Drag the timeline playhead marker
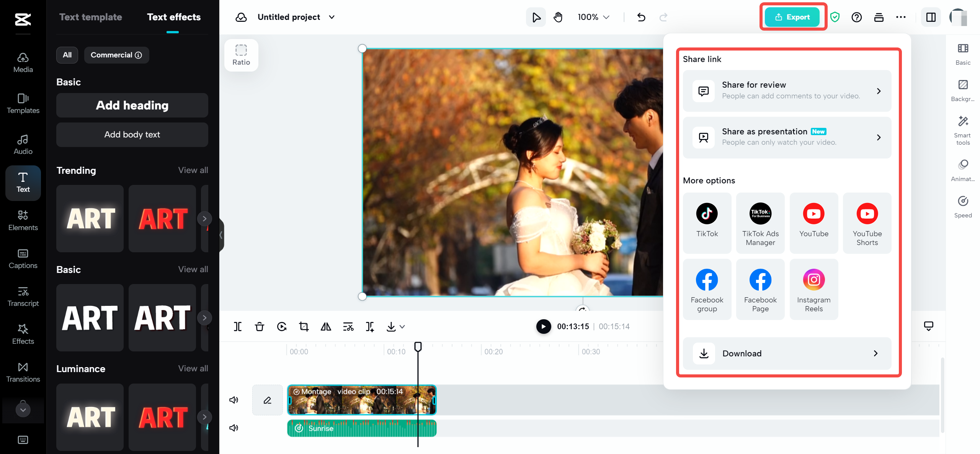Viewport: 980px width, 454px height. point(418,346)
